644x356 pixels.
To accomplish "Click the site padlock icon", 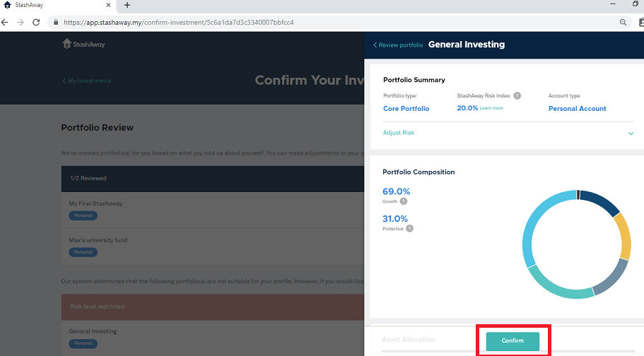I will [x=56, y=23].
